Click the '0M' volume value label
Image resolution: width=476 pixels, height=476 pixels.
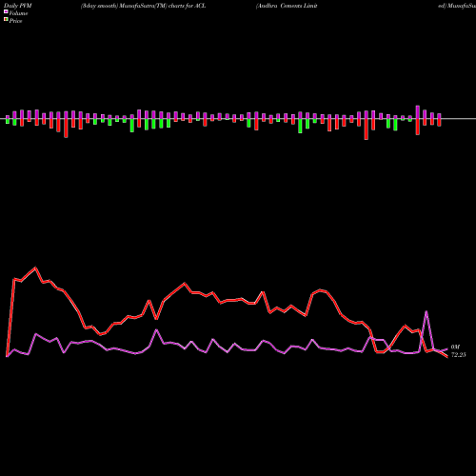coord(455,347)
